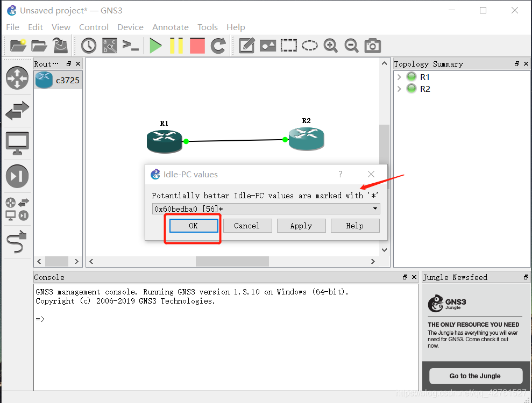The image size is (532, 403).
Task: Open the Annotate menu
Action: click(171, 27)
